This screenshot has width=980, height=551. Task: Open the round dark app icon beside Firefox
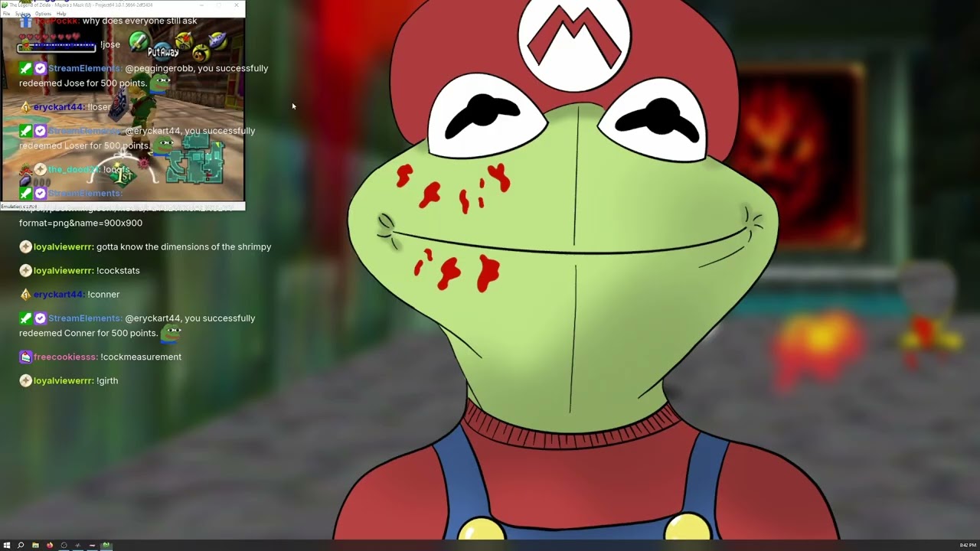coord(64,546)
